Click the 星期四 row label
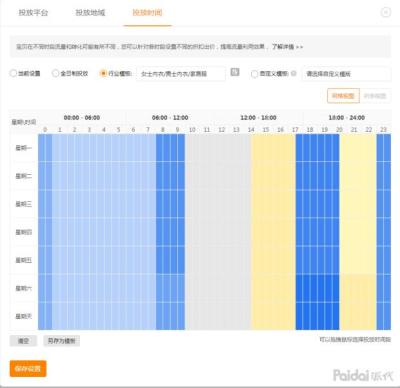The width and height of the screenshot is (400, 388). pyautogui.click(x=24, y=232)
